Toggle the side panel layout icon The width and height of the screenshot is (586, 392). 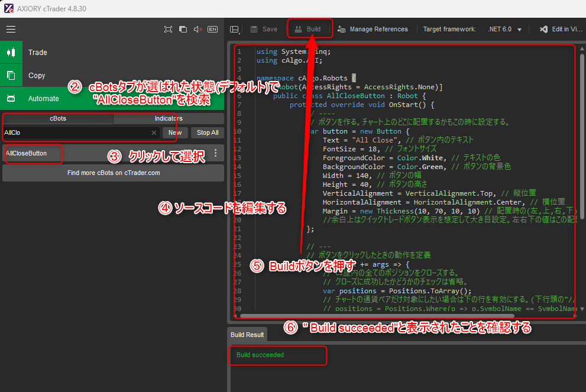click(234, 29)
